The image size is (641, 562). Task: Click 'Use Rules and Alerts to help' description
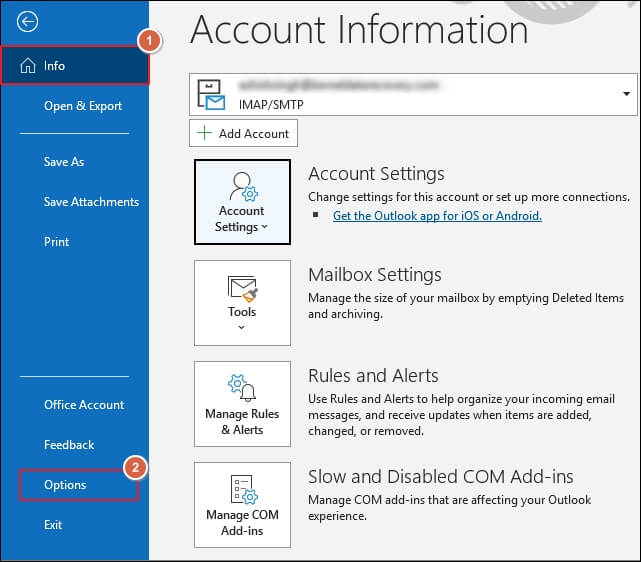(x=462, y=415)
